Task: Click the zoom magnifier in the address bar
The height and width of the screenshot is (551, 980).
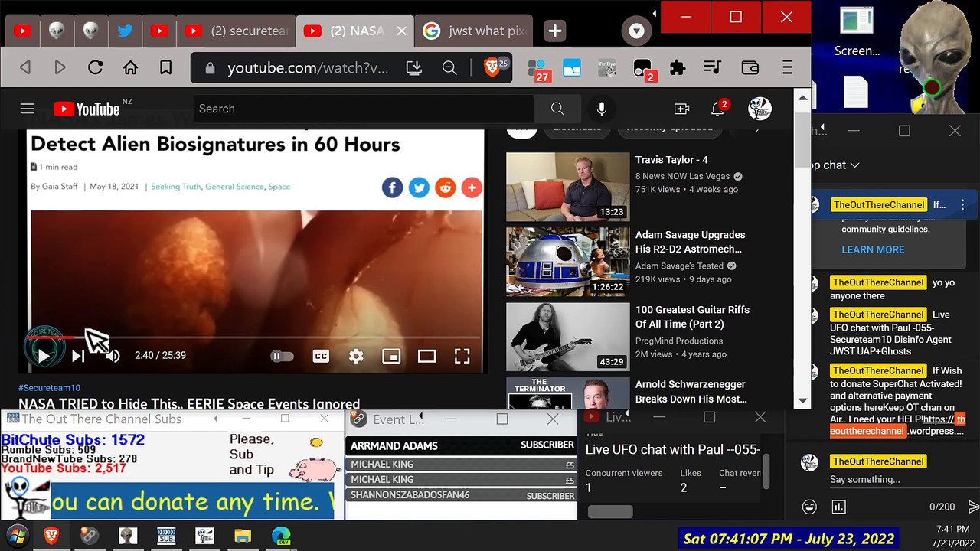Action: (x=449, y=68)
